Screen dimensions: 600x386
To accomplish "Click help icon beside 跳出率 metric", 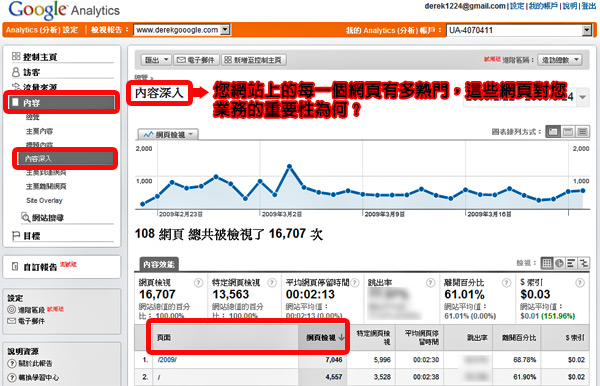I will (430, 283).
